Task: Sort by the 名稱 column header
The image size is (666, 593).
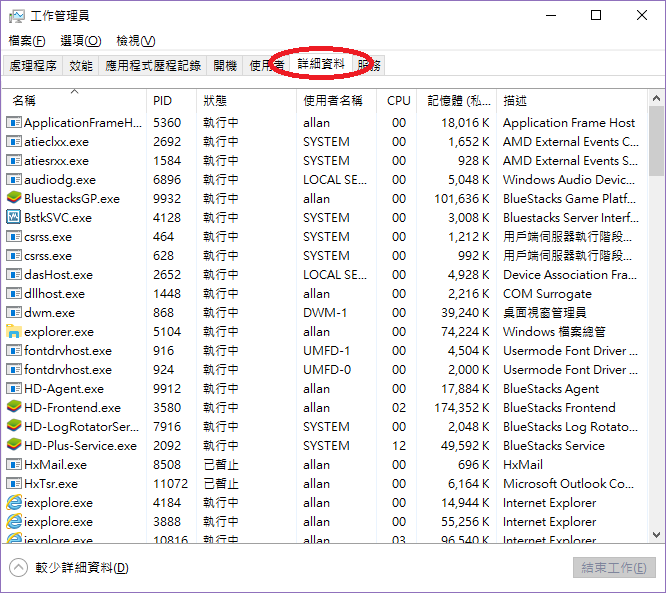Action: pyautogui.click(x=74, y=101)
